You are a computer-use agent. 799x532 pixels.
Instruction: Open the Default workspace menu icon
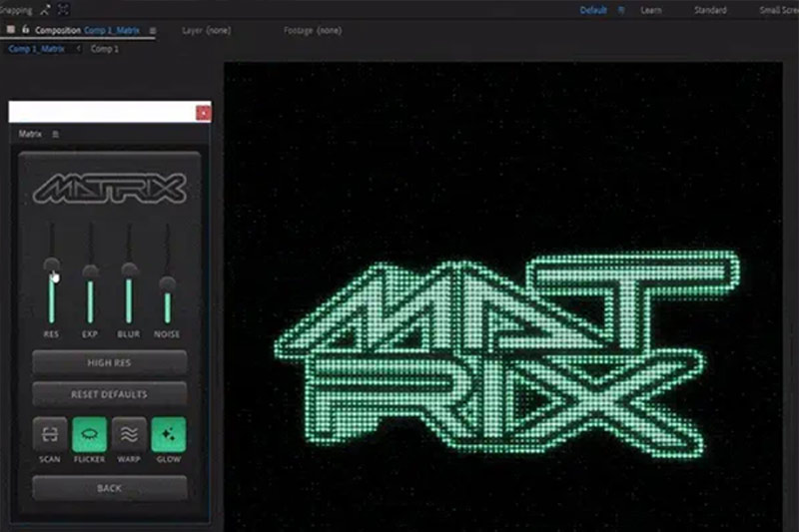621,10
